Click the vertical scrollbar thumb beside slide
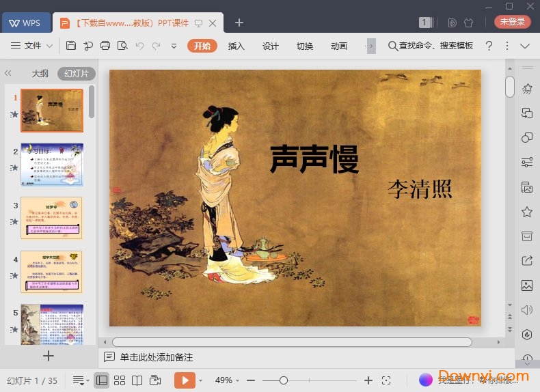This screenshot has width=540, height=392. 510,87
